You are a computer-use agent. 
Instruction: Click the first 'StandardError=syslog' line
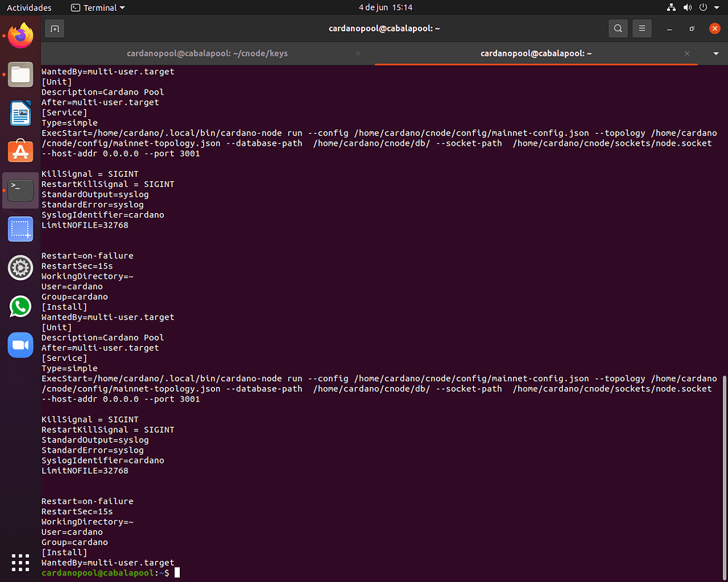92,204
